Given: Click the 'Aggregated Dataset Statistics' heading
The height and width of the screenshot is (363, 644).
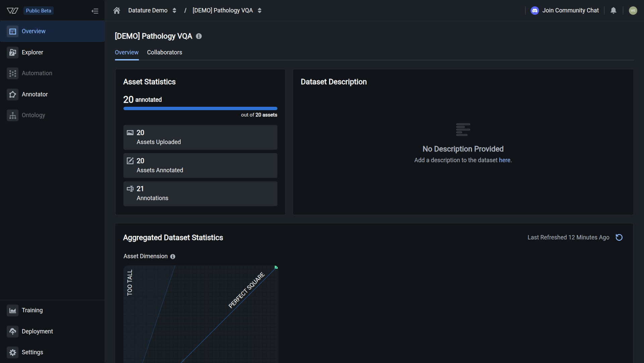Looking at the screenshot, I should [x=173, y=238].
